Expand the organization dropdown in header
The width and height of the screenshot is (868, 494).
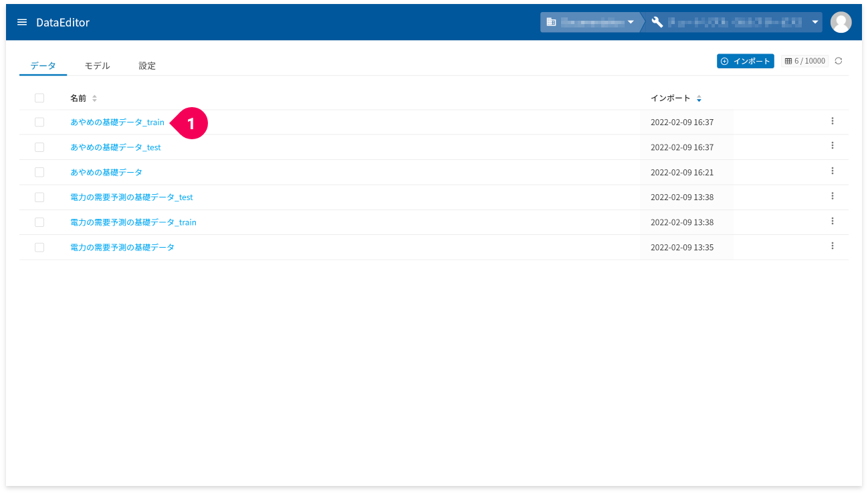click(x=590, y=22)
